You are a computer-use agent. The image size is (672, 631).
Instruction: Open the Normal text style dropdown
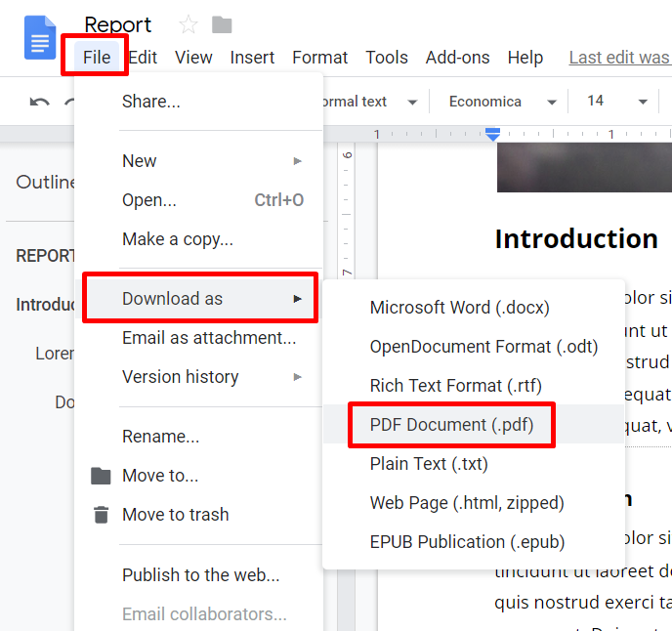click(x=366, y=102)
